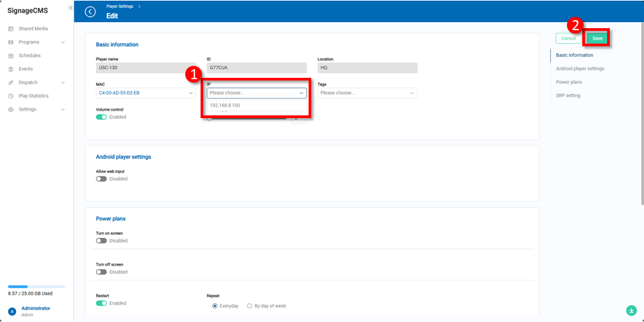
Task: Click the Play Statistics sidebar icon
Action: pyautogui.click(x=11, y=96)
